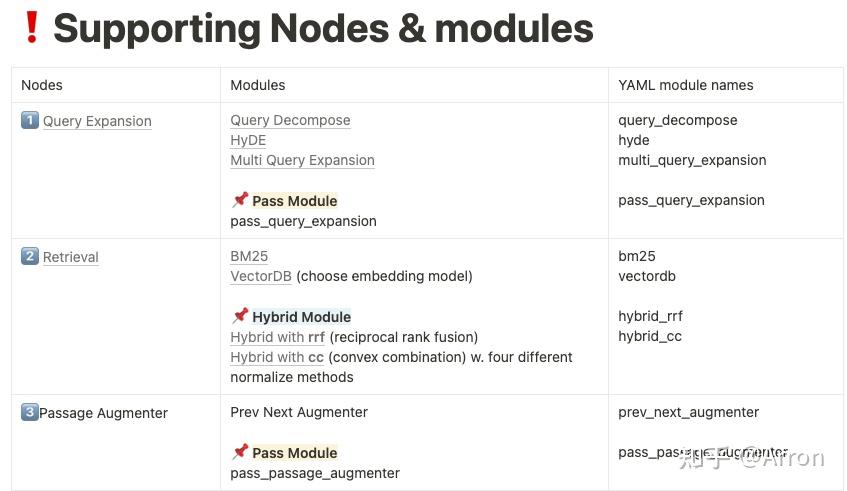This screenshot has height=491, width=847.
Task: Visit the Multi Query Expansion link
Action: 302,160
